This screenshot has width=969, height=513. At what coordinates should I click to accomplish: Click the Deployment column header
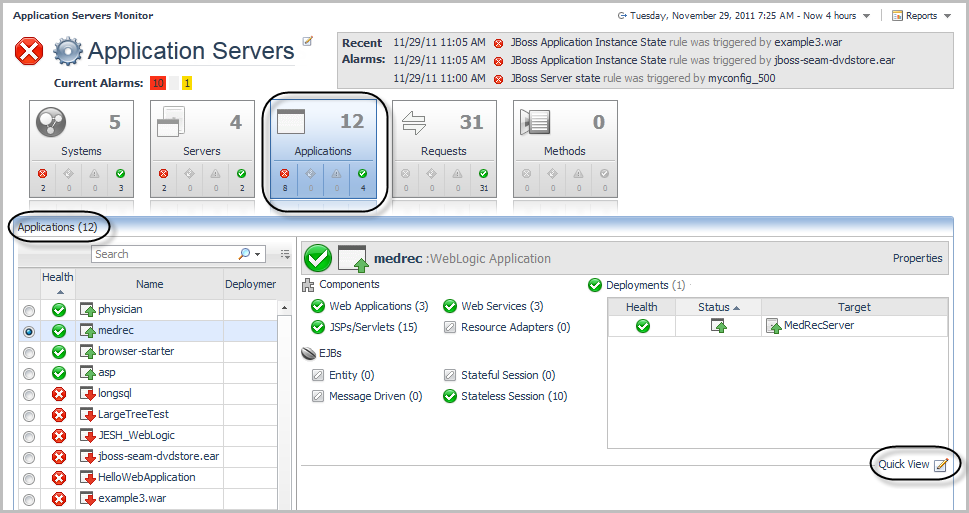point(250,284)
